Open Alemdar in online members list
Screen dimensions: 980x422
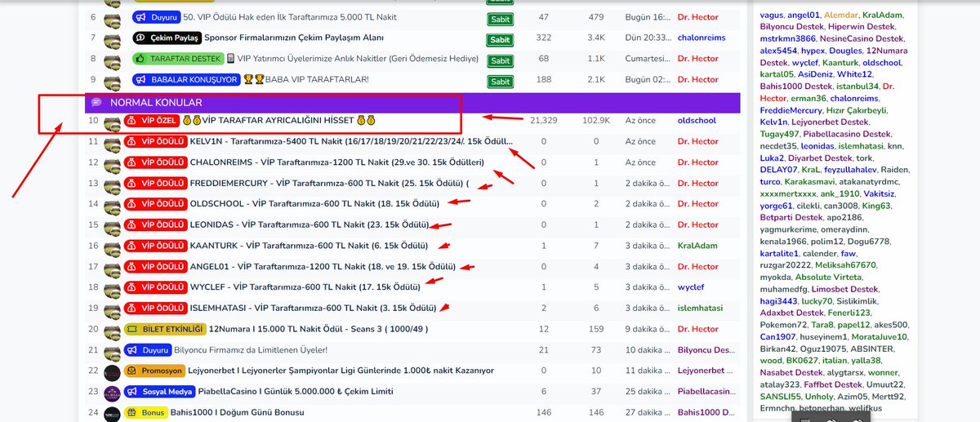tap(842, 15)
